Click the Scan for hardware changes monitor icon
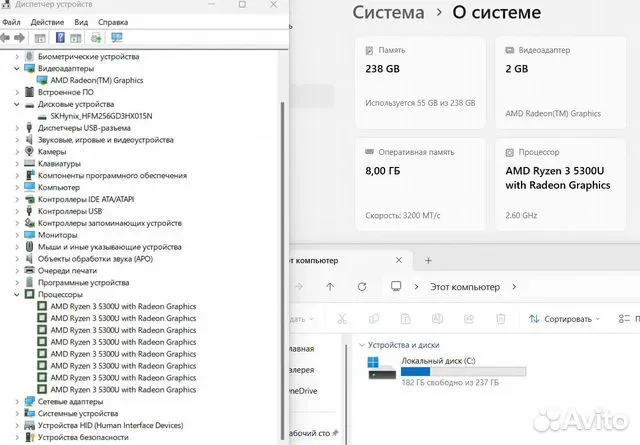Viewport: 640px width, 445px height. point(117,38)
